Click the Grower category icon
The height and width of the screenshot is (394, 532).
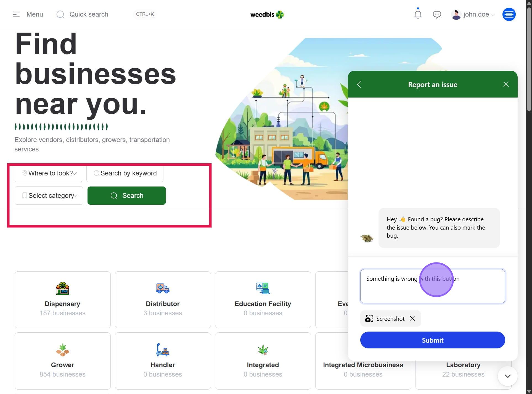point(63,350)
